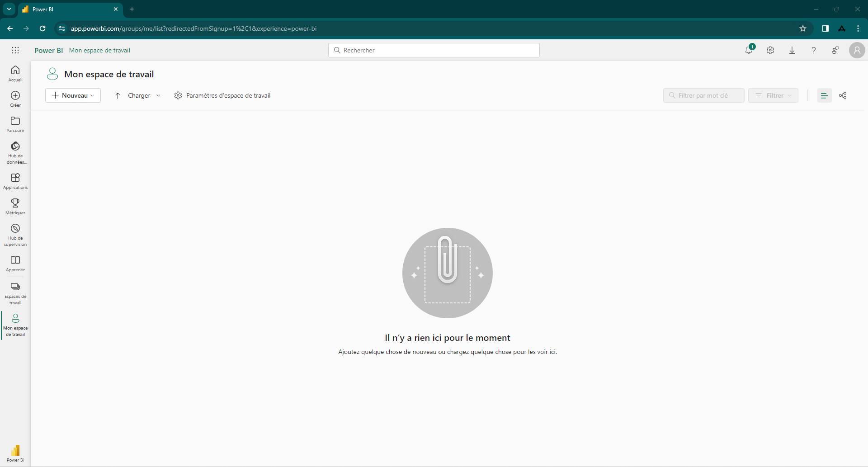
Task: Open browser three-dot menu
Action: click(x=858, y=28)
